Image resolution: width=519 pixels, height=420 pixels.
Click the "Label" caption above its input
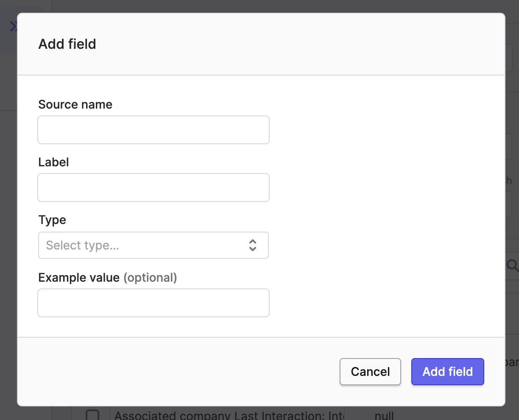tap(53, 162)
